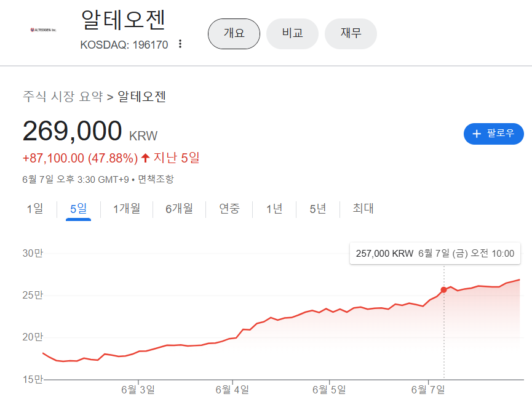532x402 pixels.
Task: Switch to the 비교 tab
Action: 292,33
